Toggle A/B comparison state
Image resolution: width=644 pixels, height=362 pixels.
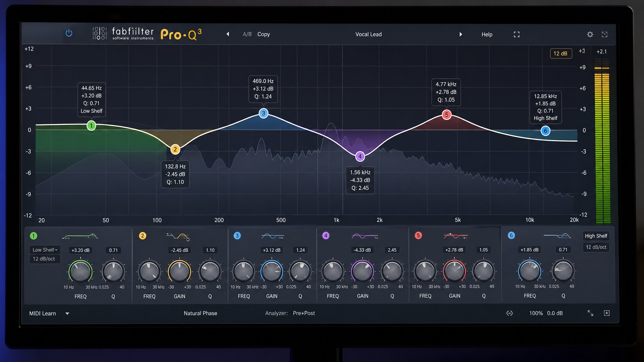[x=247, y=34]
